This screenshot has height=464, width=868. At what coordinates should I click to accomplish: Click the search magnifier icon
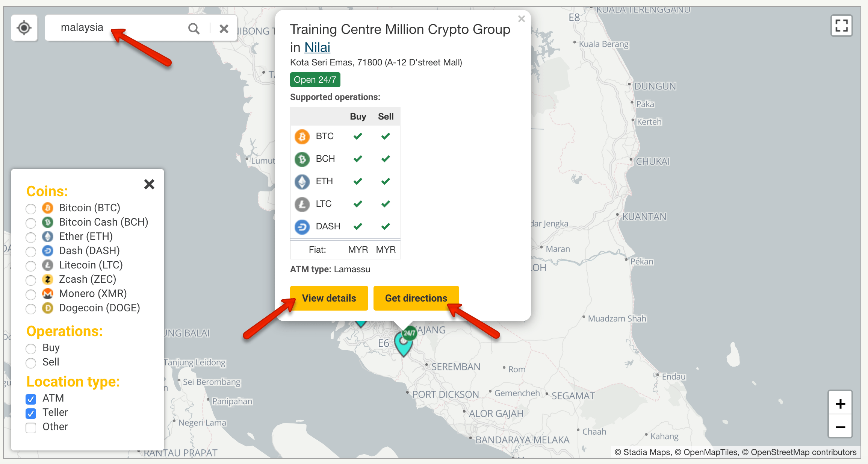(x=194, y=28)
